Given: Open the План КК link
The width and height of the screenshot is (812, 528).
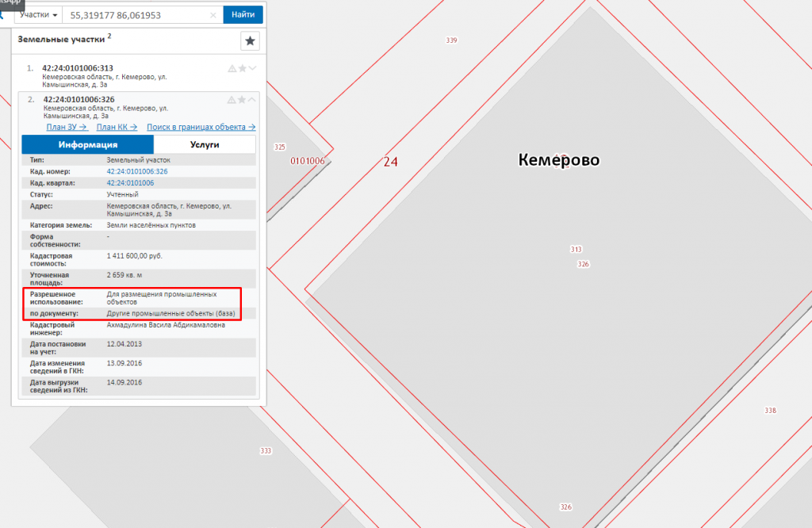Looking at the screenshot, I should pyautogui.click(x=117, y=127).
